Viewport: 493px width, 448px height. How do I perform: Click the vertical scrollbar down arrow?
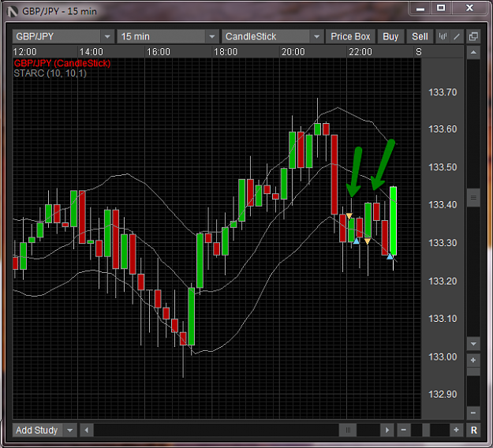[x=473, y=344]
